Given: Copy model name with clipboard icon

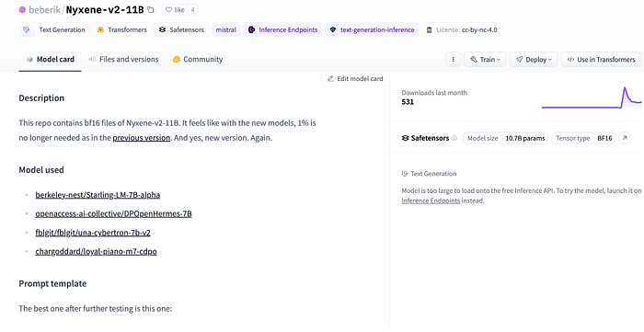Looking at the screenshot, I should point(150,10).
